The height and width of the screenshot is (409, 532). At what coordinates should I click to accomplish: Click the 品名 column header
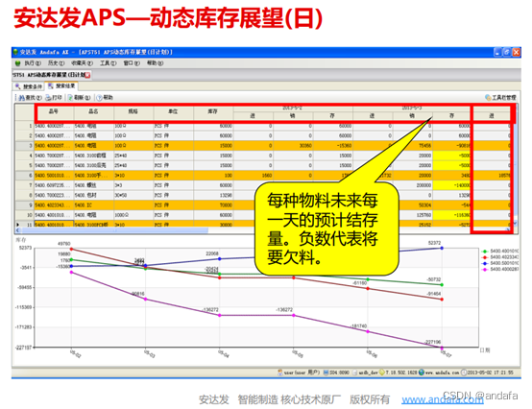94,111
